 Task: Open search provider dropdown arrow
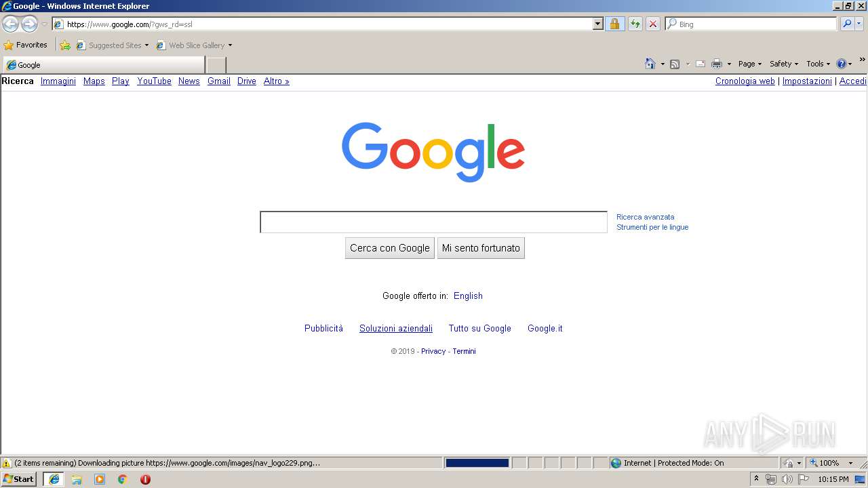860,24
